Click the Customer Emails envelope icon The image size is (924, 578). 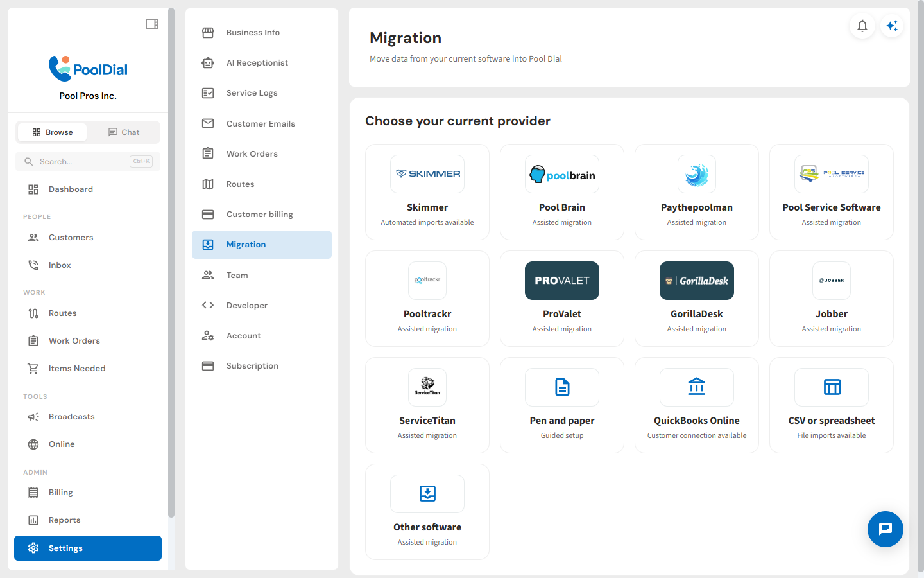[208, 123]
